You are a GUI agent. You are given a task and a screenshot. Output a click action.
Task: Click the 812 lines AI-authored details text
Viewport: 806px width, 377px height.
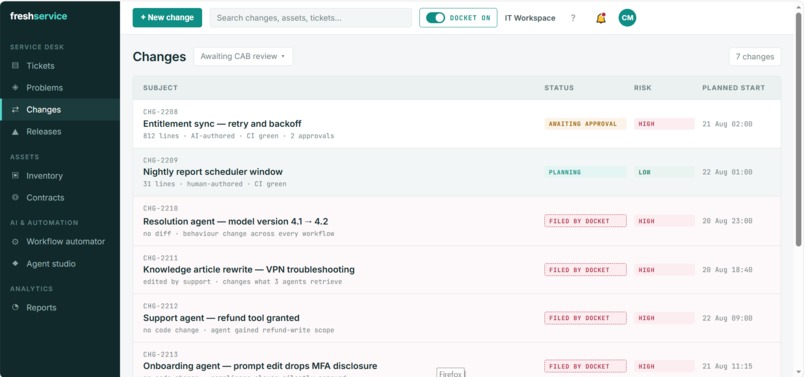point(239,136)
